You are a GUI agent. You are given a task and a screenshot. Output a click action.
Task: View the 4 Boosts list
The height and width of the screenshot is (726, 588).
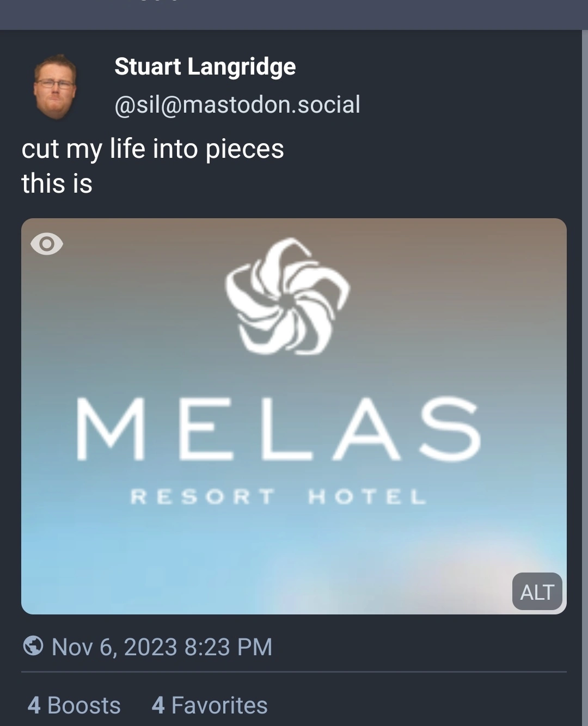pos(74,705)
